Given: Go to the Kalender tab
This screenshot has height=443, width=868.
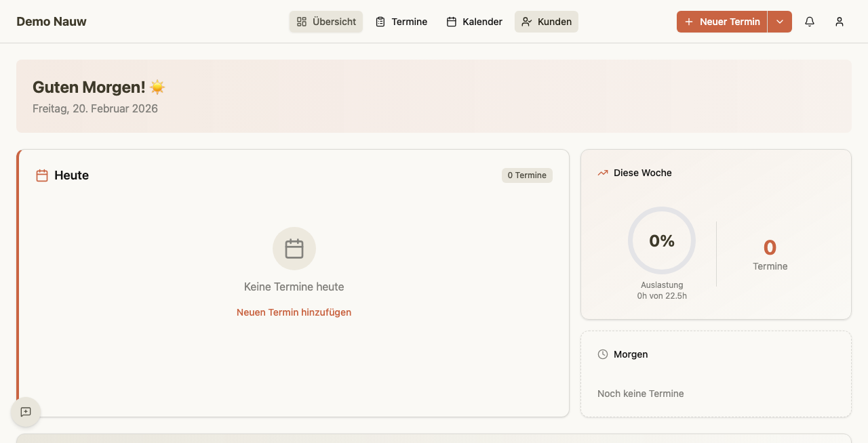Looking at the screenshot, I should (475, 22).
